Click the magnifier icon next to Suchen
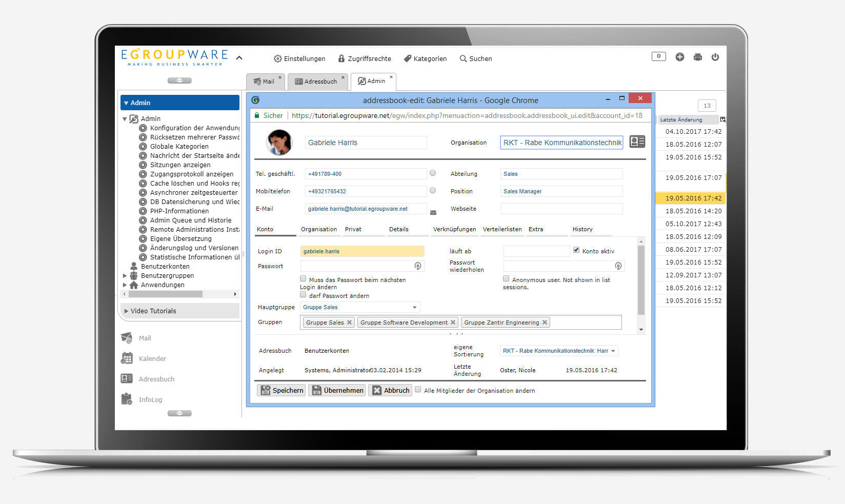This screenshot has width=845, height=504. click(463, 58)
